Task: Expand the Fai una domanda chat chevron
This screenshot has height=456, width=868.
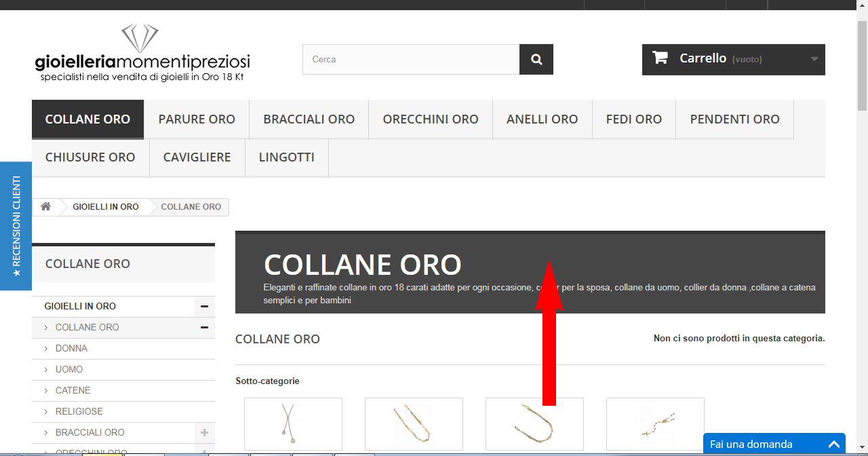Action: pyautogui.click(x=833, y=445)
